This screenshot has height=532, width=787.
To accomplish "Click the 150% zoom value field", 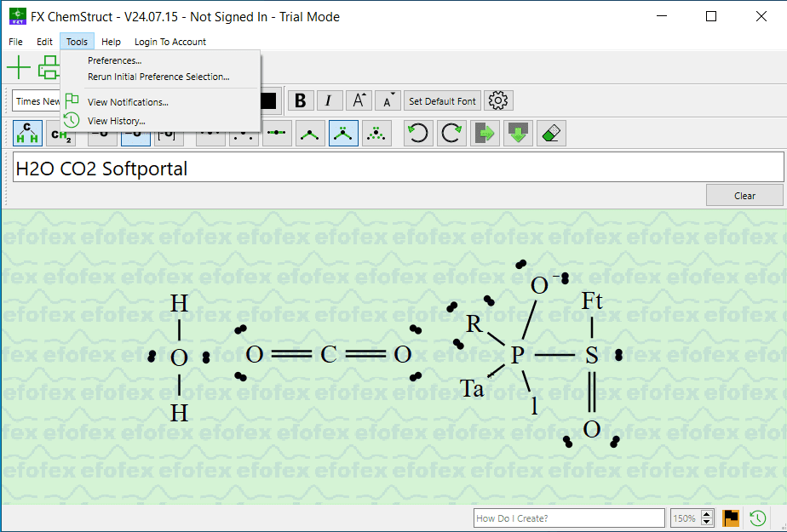I will pyautogui.click(x=686, y=518).
